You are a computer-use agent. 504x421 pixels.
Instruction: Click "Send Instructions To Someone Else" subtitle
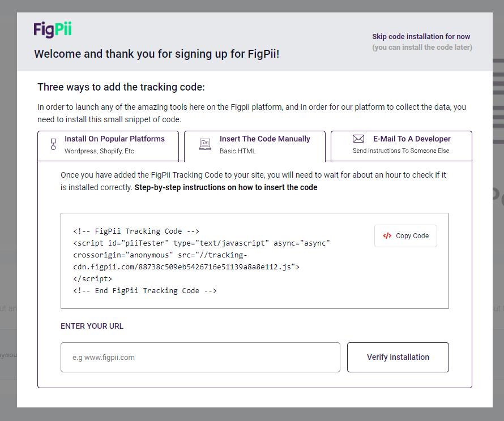(401, 151)
